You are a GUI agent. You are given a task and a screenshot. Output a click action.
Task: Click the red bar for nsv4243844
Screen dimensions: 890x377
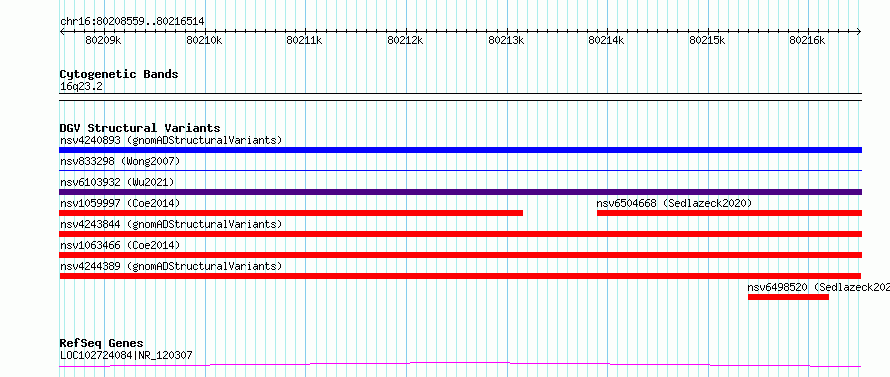coord(460,234)
